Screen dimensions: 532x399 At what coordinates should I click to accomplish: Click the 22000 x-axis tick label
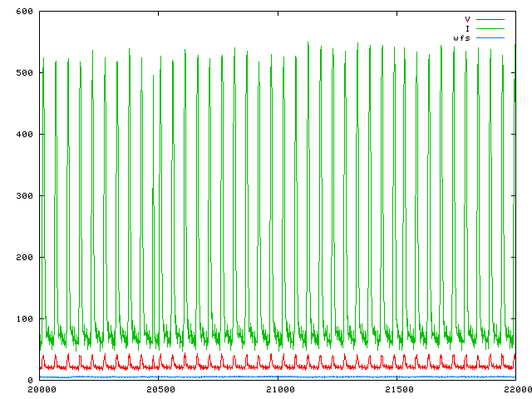point(515,389)
